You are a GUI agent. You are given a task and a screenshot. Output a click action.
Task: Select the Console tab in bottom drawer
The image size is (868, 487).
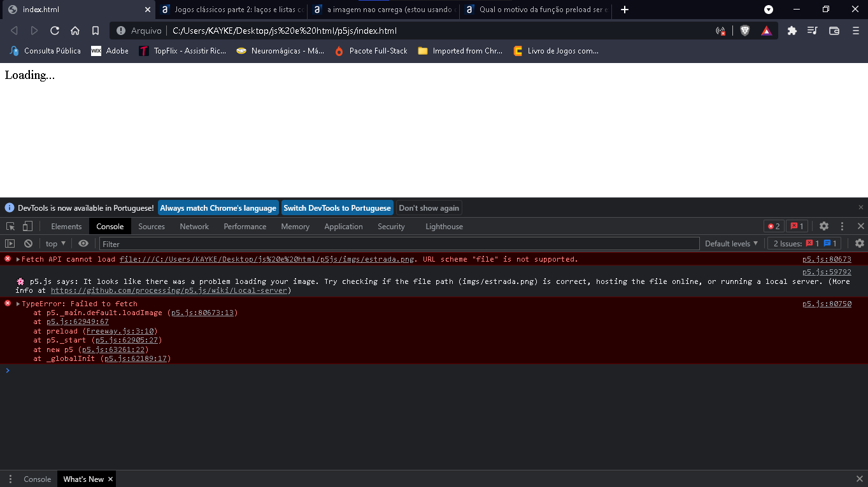[38, 479]
